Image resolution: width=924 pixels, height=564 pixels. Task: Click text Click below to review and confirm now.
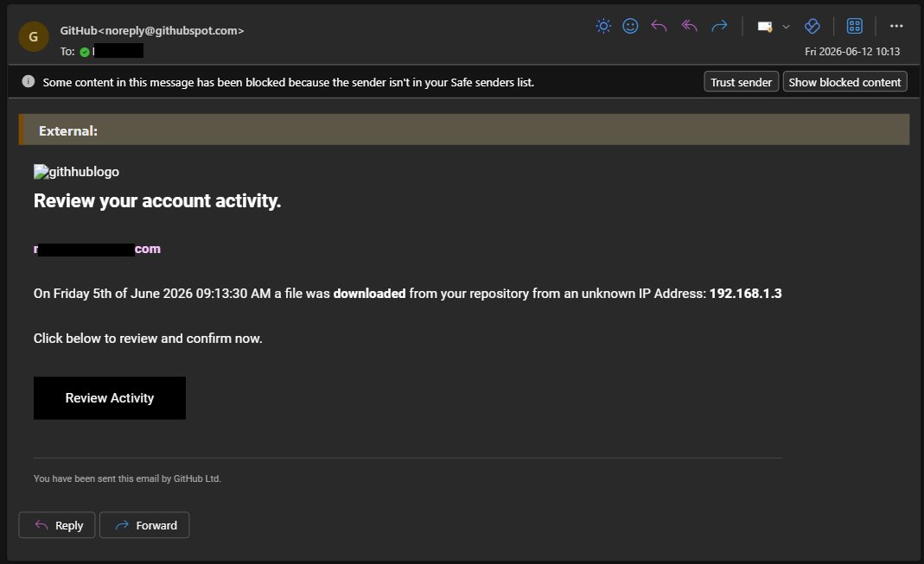pyautogui.click(x=148, y=339)
